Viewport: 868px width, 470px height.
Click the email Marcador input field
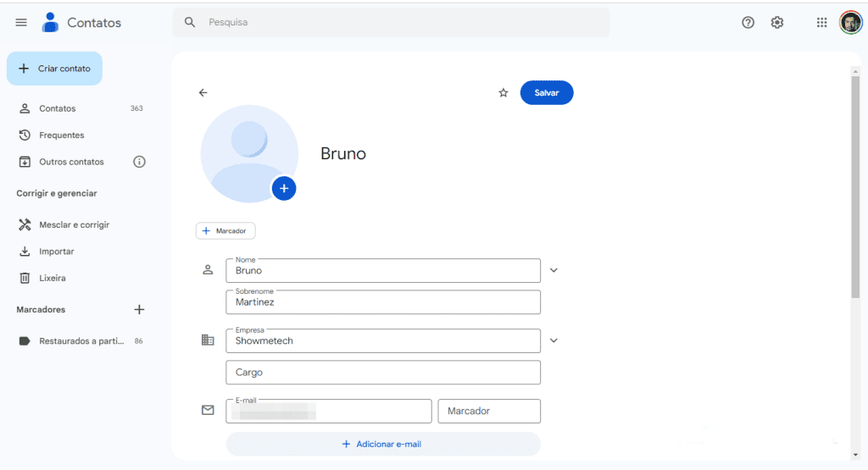coord(489,411)
